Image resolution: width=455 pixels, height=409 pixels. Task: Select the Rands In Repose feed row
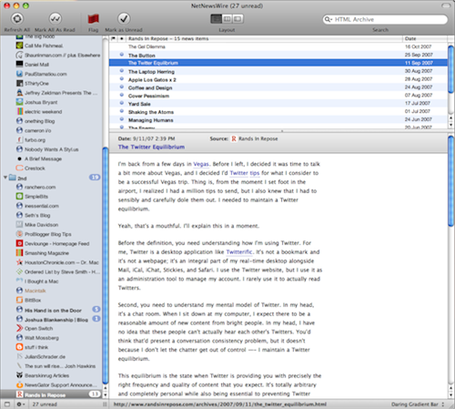pos(52,394)
